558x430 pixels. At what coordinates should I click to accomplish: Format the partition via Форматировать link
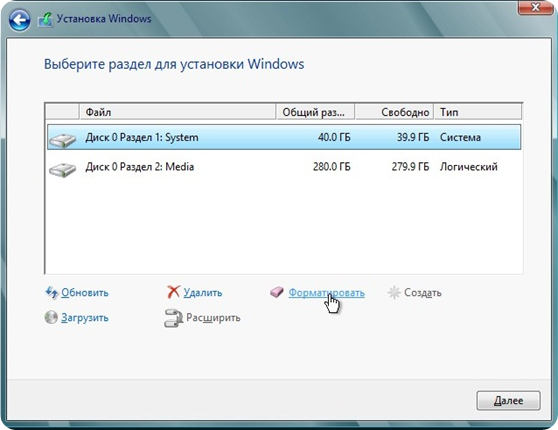click(326, 293)
